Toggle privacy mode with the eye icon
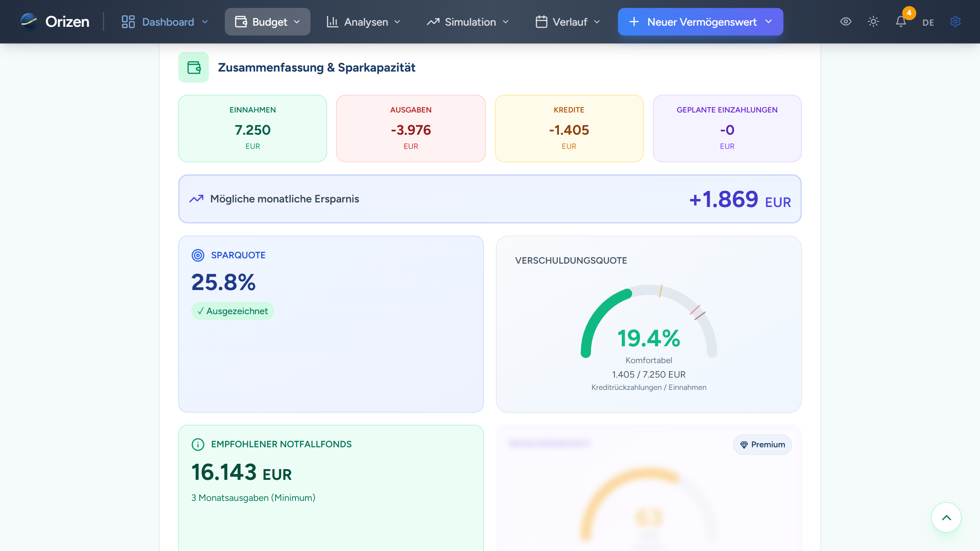Viewport: 980px width, 551px height. (846, 22)
